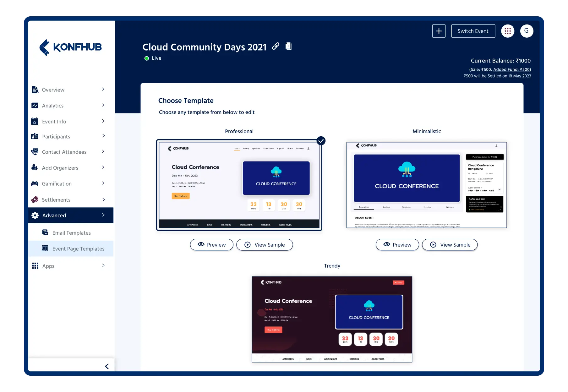The image size is (568, 392).
Task: Copy event link via chain icon
Action: tap(276, 46)
